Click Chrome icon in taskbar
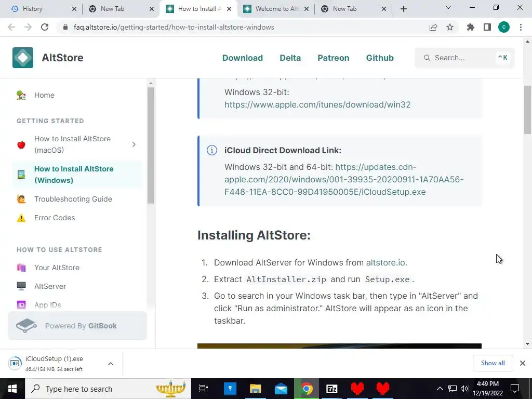532x399 pixels. [307, 389]
